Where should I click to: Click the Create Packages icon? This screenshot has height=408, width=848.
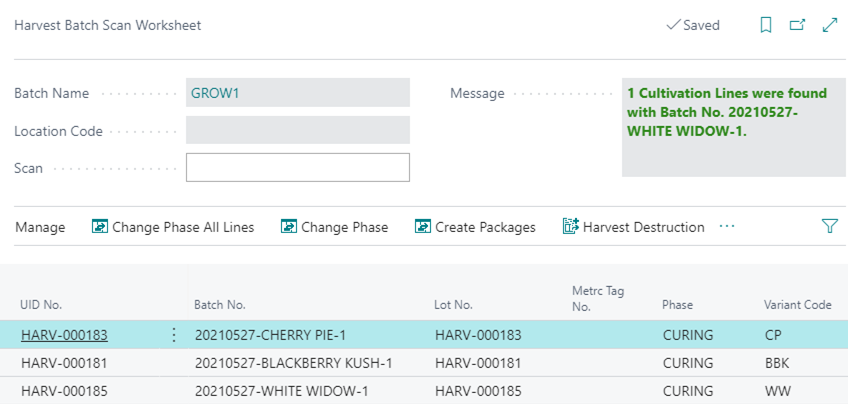(x=423, y=227)
